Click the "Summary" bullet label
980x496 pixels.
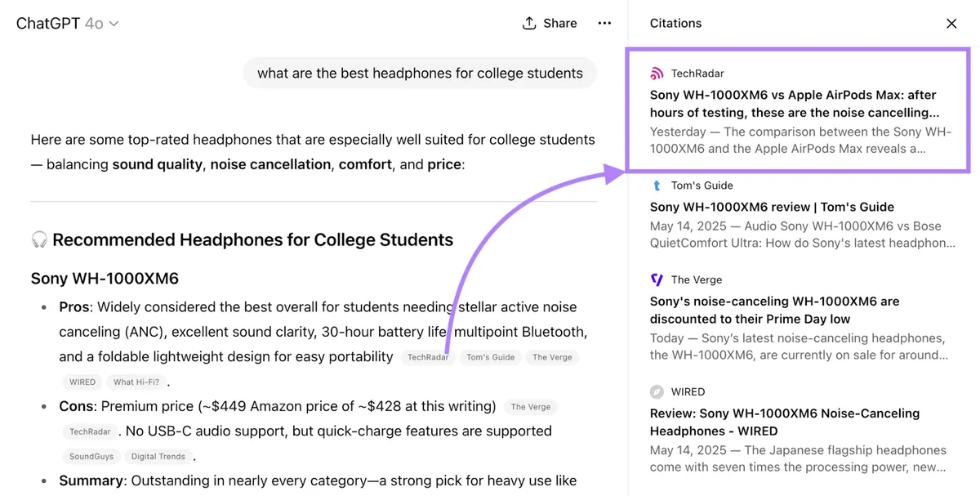click(91, 480)
